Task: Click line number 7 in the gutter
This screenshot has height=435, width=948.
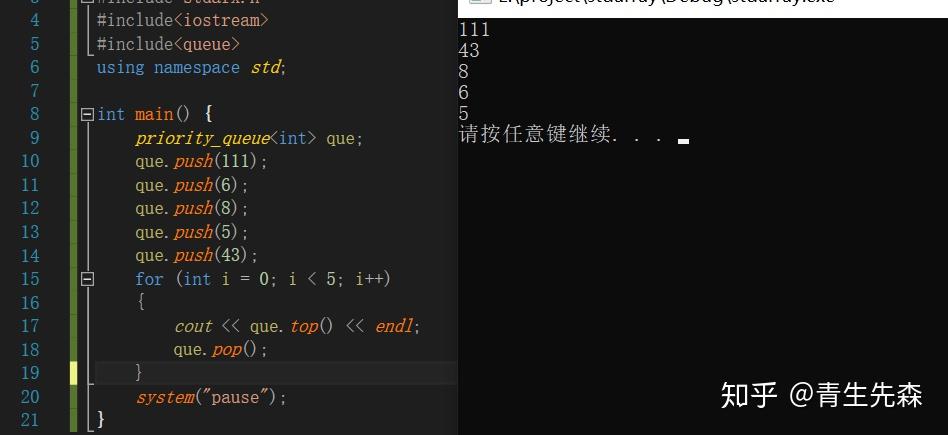Action: coord(34,91)
